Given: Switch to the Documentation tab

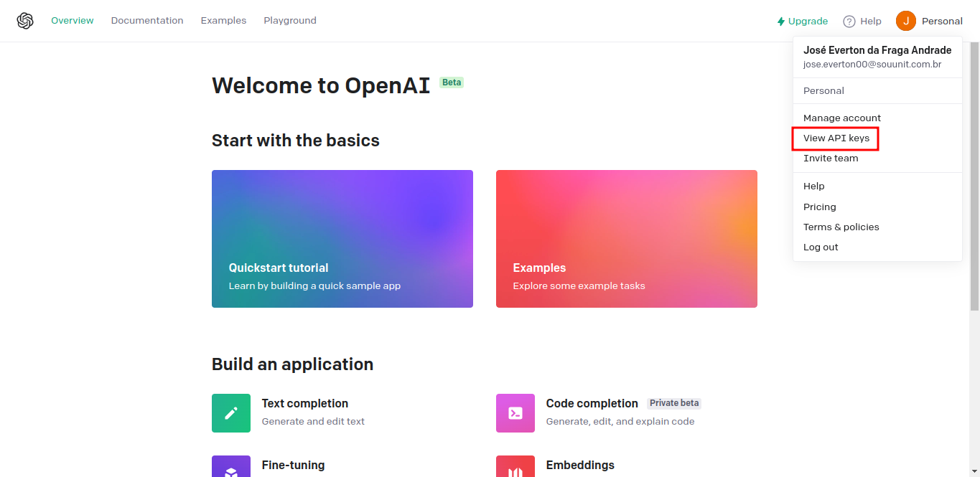Looking at the screenshot, I should (x=147, y=21).
